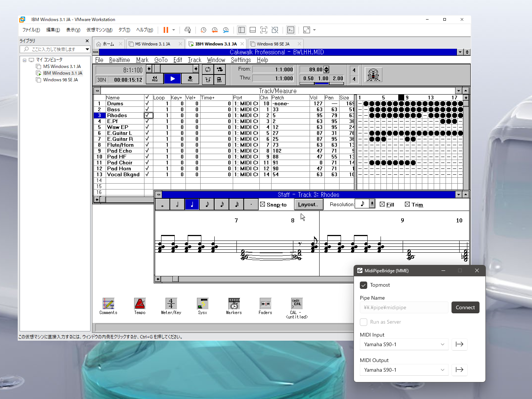The width and height of the screenshot is (532, 399).
Task: Open the dropdown beside the VMware pause button
Action: pos(174,30)
